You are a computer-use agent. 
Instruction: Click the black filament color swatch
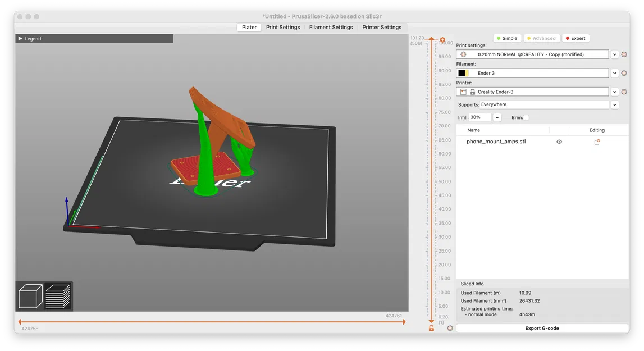462,73
